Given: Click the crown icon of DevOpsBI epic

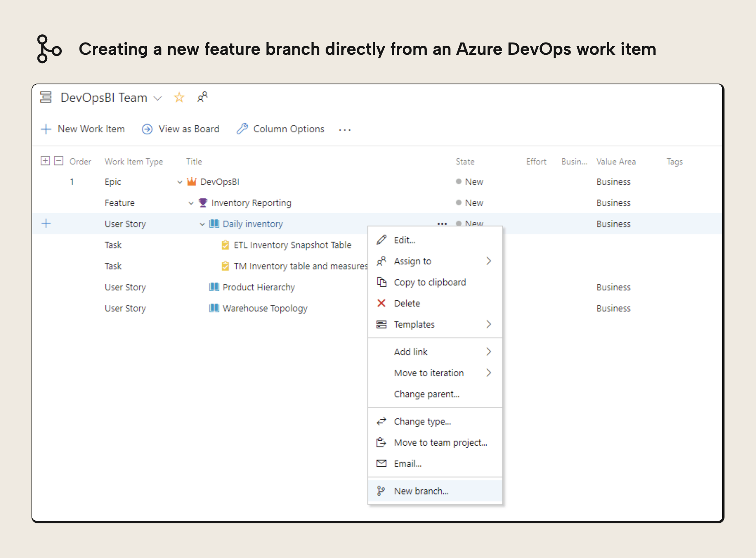Looking at the screenshot, I should 192,181.
